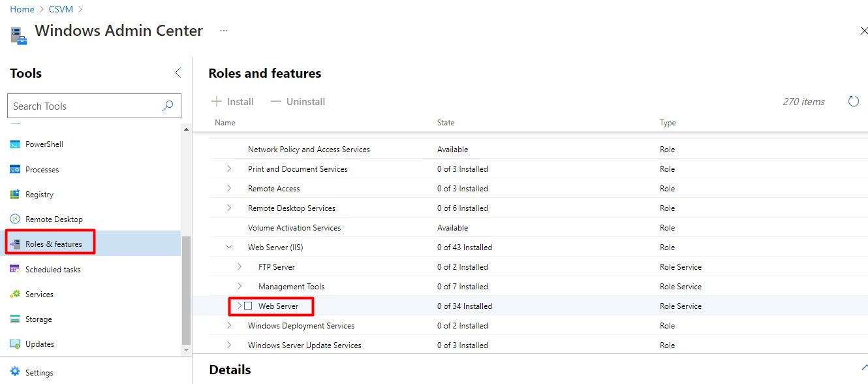Close the Windows Admin Center blade

click(x=864, y=31)
